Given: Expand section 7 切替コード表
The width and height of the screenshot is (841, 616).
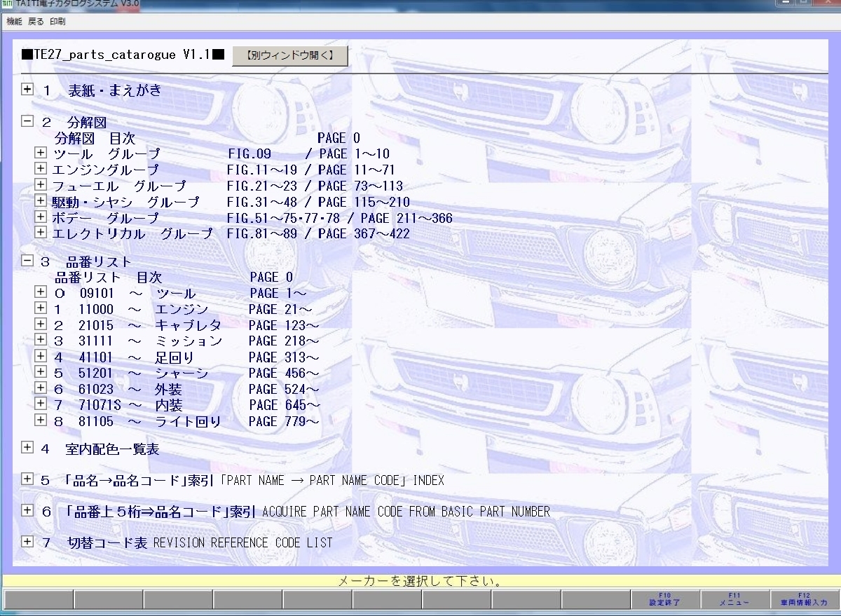Looking at the screenshot, I should (x=27, y=542).
